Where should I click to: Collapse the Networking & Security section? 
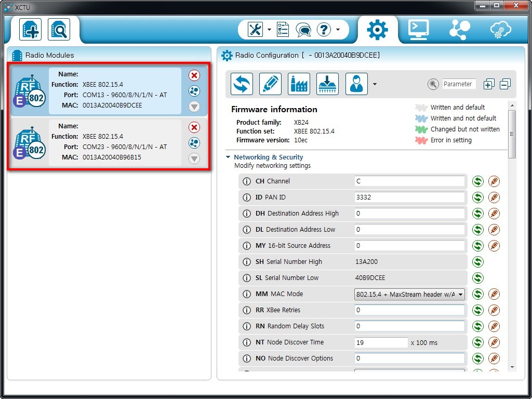click(x=228, y=157)
